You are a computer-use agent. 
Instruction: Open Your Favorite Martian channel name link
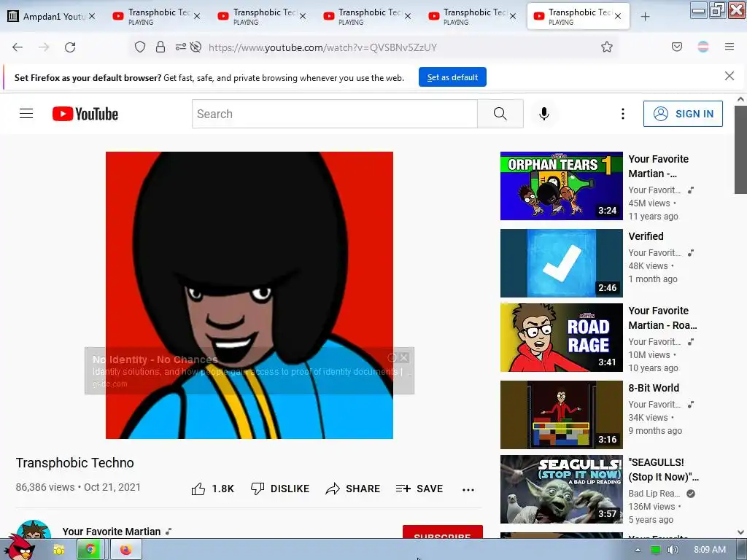[112, 532]
